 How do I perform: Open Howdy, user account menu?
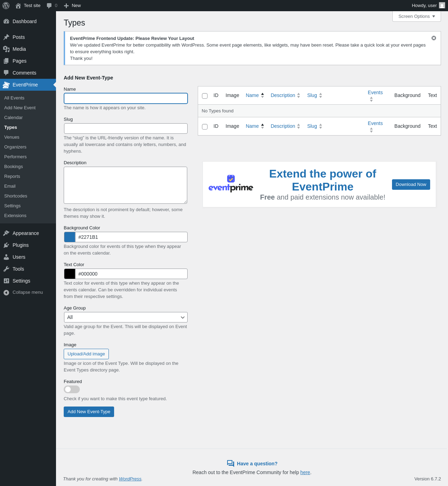pos(428,6)
